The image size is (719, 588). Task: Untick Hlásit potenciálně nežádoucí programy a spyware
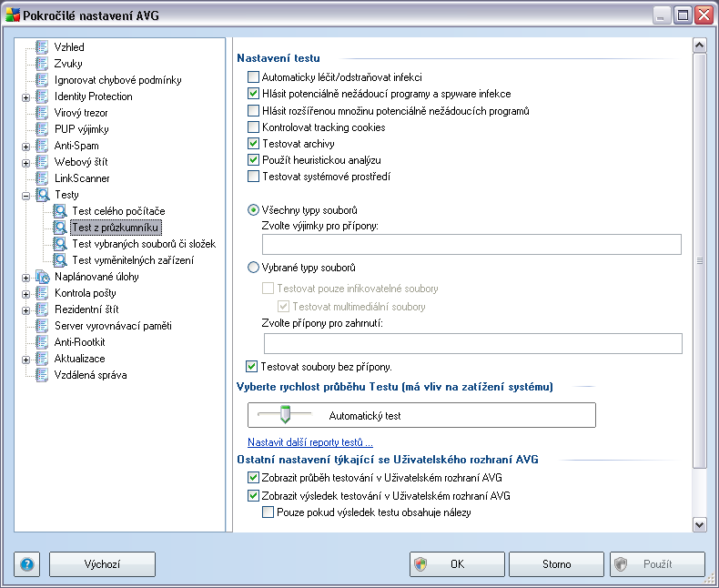pos(253,94)
